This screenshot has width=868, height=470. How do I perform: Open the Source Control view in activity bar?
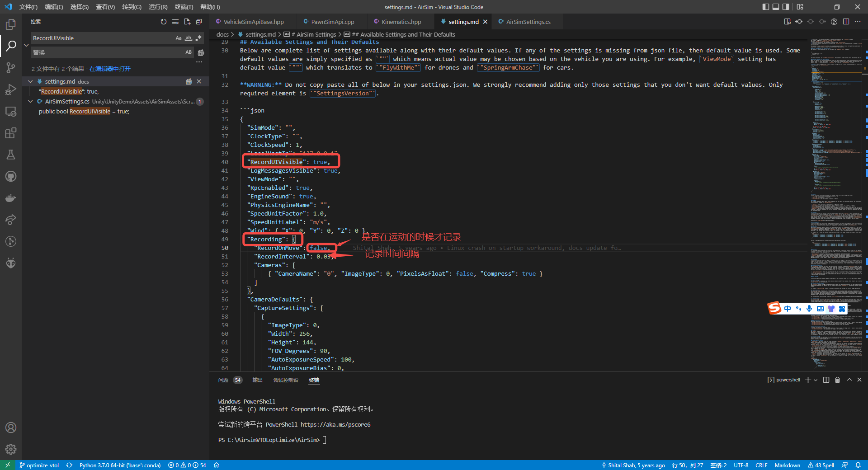point(11,68)
